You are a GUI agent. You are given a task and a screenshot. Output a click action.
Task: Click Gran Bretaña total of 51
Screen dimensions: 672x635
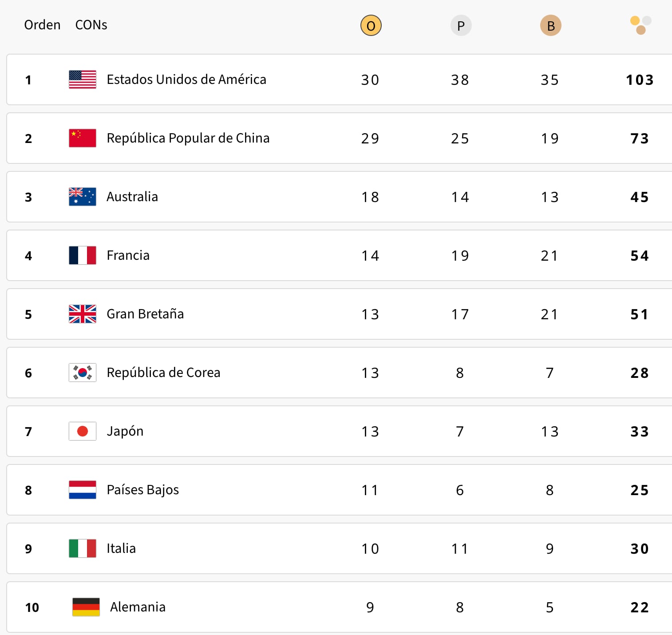[639, 314]
